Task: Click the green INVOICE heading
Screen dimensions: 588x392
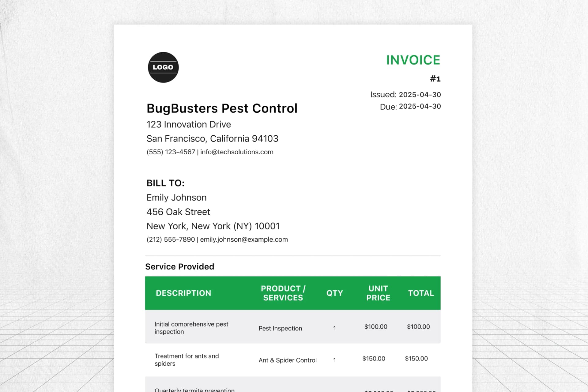Action: coord(413,60)
